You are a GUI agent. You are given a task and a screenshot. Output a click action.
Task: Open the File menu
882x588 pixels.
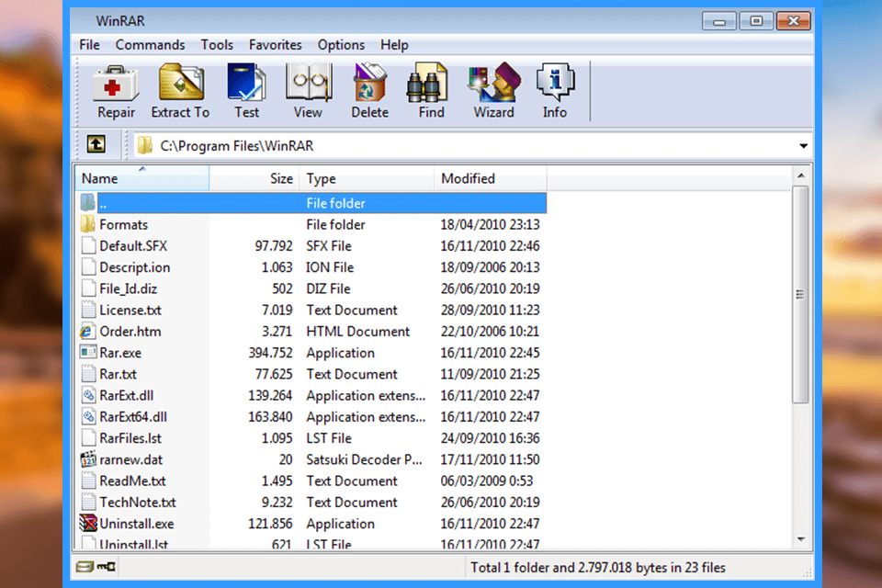coord(89,45)
